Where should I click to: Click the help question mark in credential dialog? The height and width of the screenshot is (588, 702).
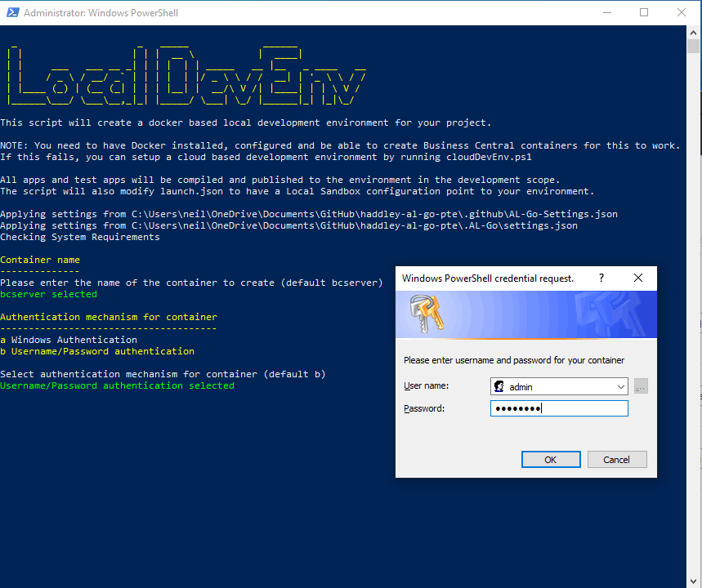601,278
